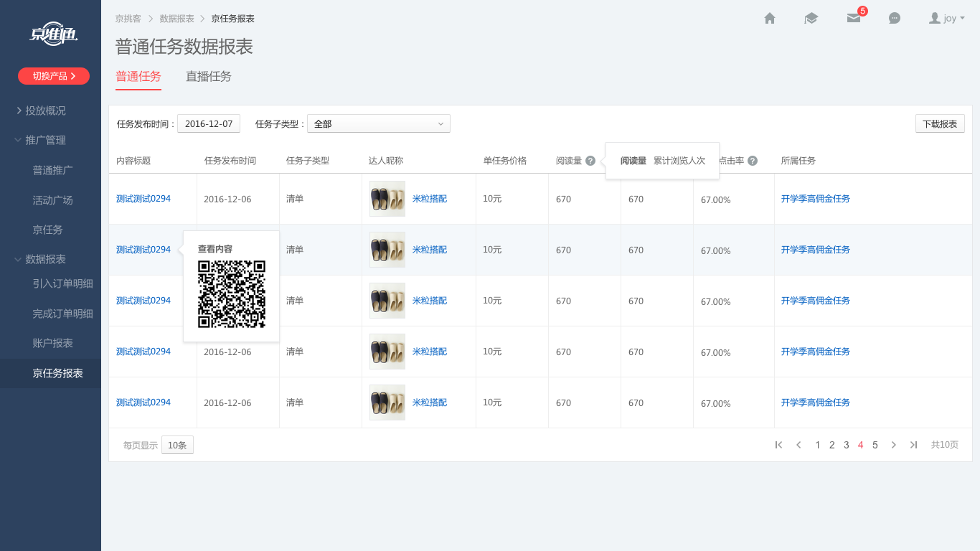Open 账户报表 in the sidebar
Image resolution: width=980 pixels, height=551 pixels.
53,343
